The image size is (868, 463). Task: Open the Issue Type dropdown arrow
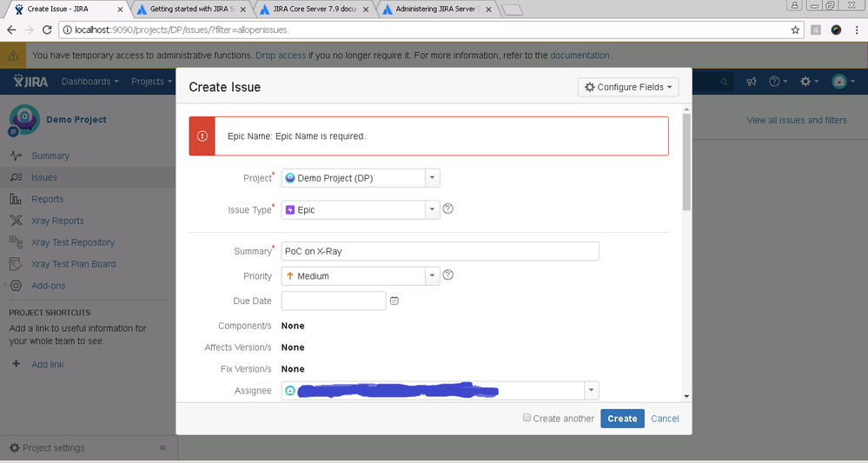tap(433, 209)
